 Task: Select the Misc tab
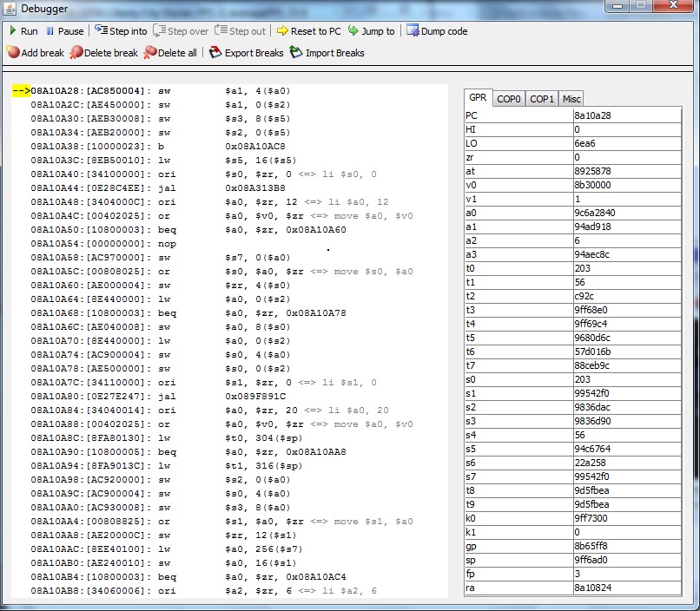[x=571, y=99]
